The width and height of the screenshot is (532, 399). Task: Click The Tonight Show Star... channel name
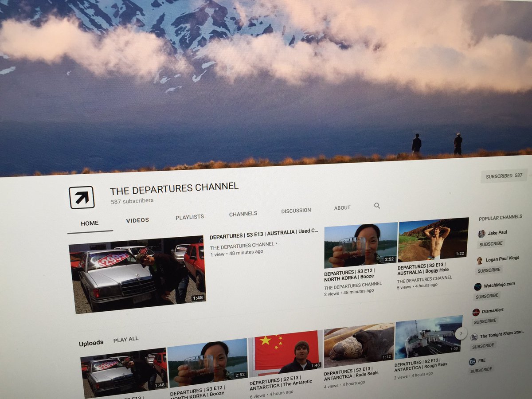point(502,335)
